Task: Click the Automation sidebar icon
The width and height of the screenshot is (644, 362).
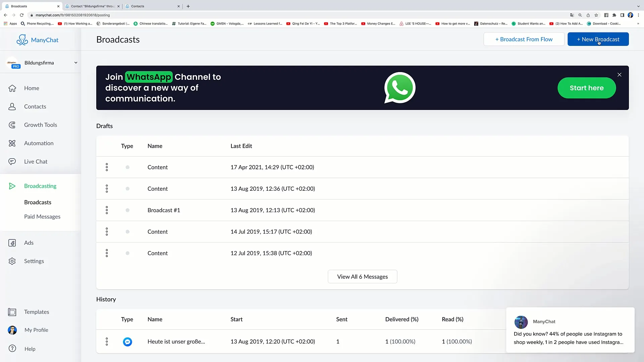Action: point(12,143)
